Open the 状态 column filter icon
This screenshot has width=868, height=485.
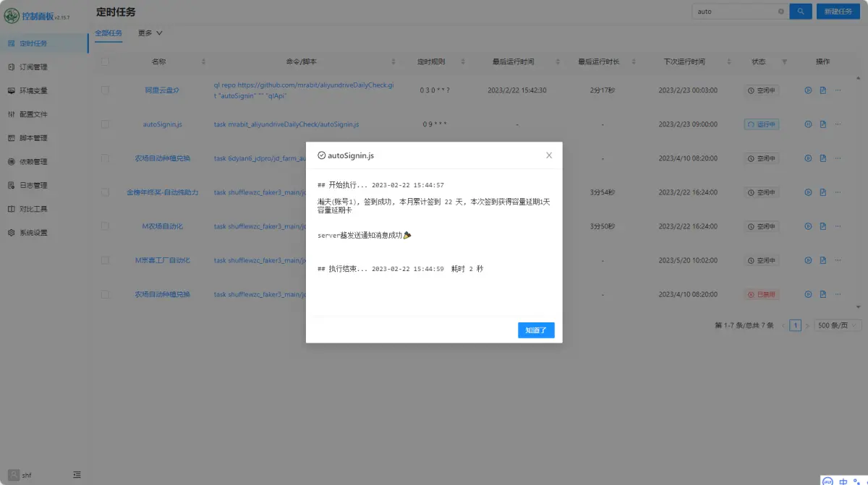click(x=784, y=61)
